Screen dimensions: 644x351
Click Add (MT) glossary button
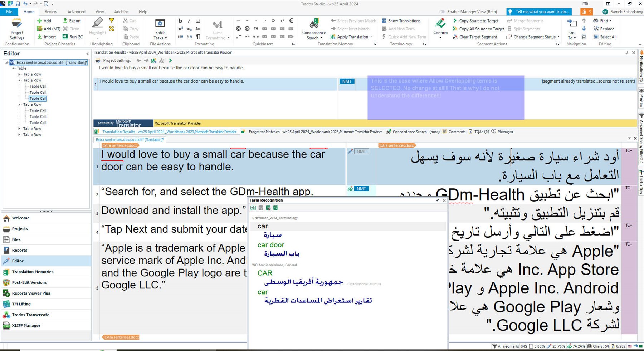tap(49, 29)
